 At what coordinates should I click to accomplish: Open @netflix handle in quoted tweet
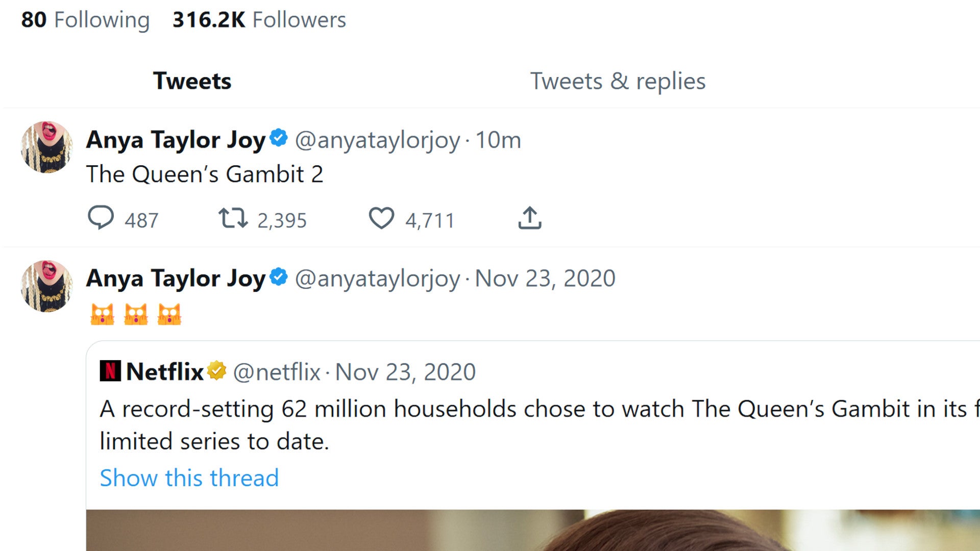point(277,372)
